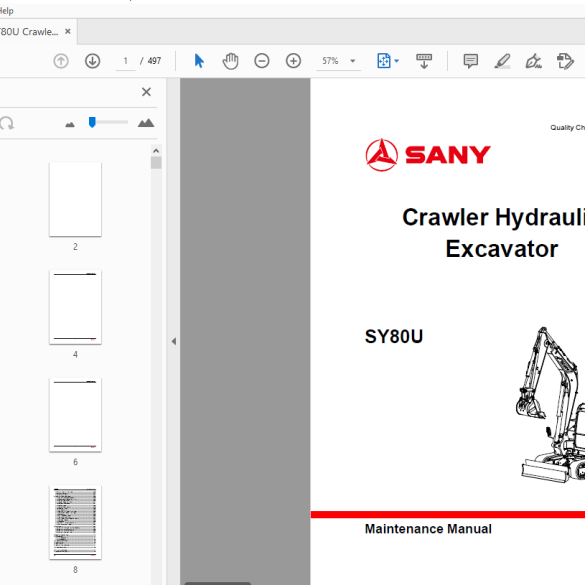The width and height of the screenshot is (585, 585).
Task: Zoom in with the plus icon
Action: [x=293, y=61]
